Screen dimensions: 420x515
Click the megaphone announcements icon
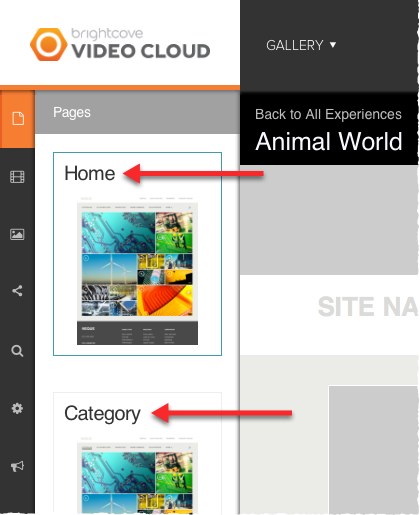[17, 466]
